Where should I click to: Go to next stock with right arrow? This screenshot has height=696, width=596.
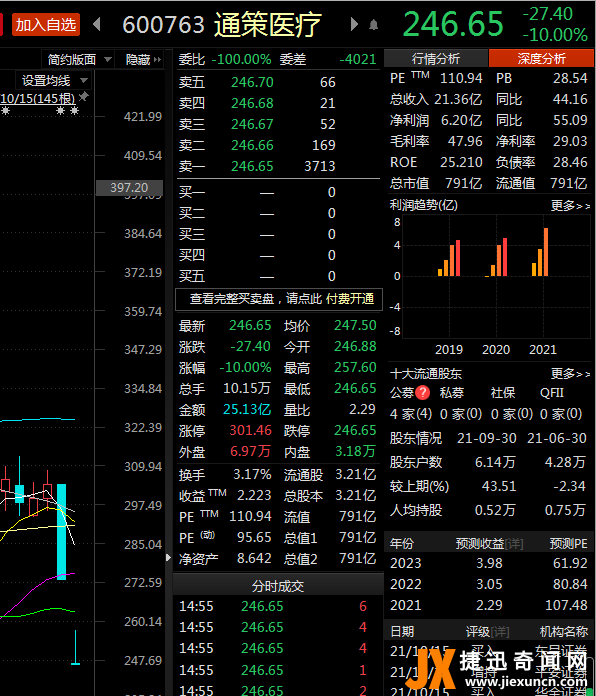click(354, 24)
